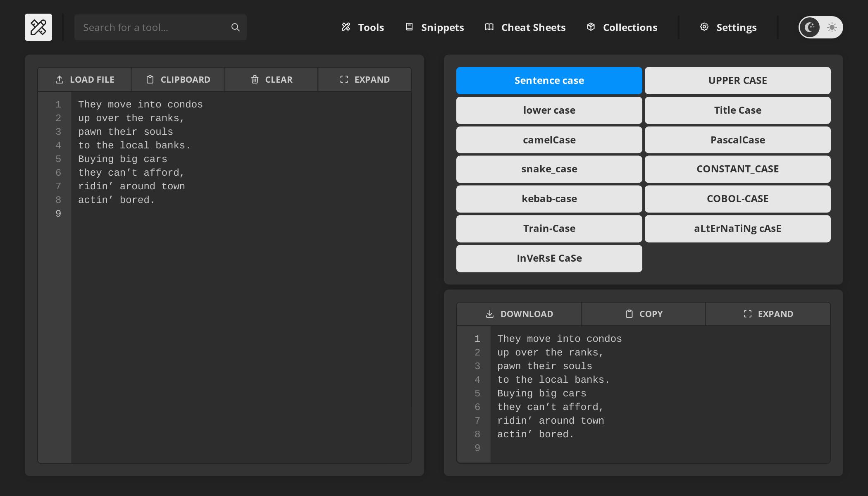Convert text to camelCase
The image size is (868, 496).
[549, 140]
